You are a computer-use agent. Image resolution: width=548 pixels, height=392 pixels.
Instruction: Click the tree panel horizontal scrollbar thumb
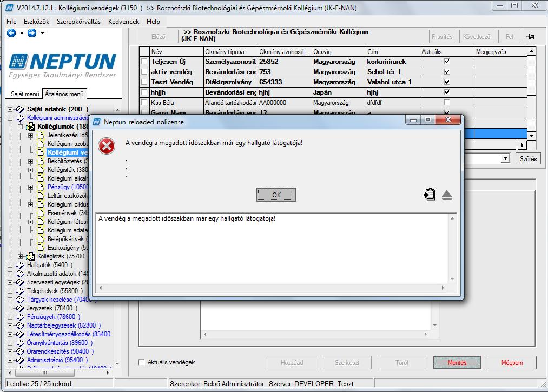click(45, 373)
